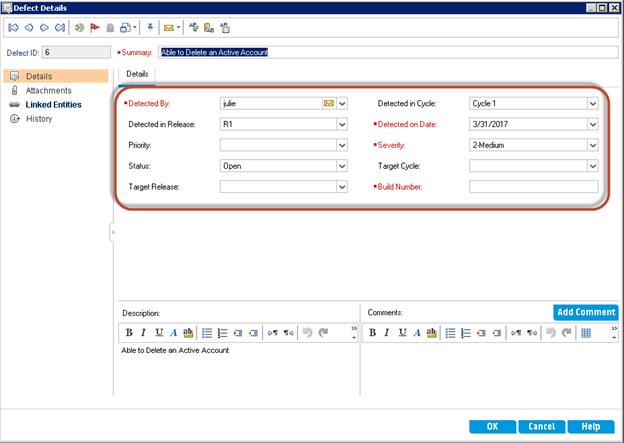This screenshot has height=443, width=624.
Task: Click the red follow-up flag icon
Action: click(96, 27)
